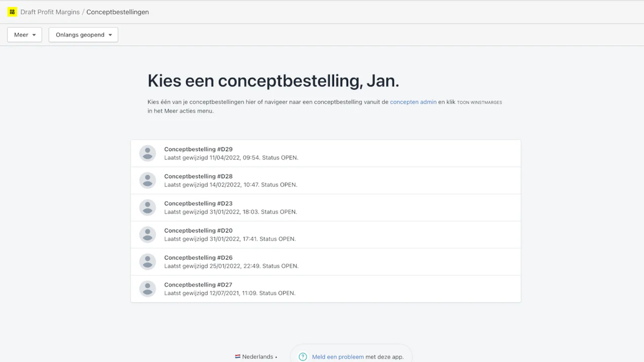
Task: Click text 'Laatst gewijzigd 14/02/2022, 10:47'
Action: tap(211, 185)
